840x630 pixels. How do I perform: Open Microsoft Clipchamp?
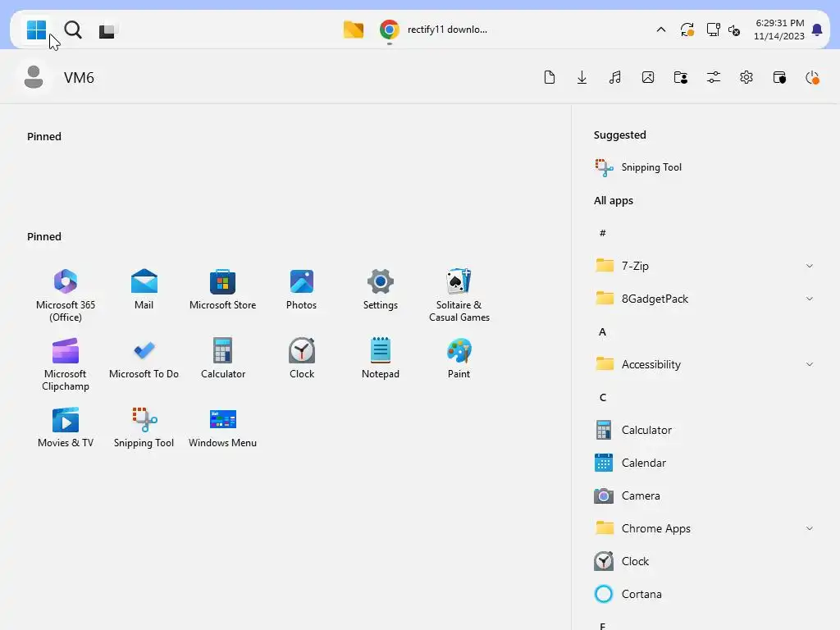[x=66, y=364]
